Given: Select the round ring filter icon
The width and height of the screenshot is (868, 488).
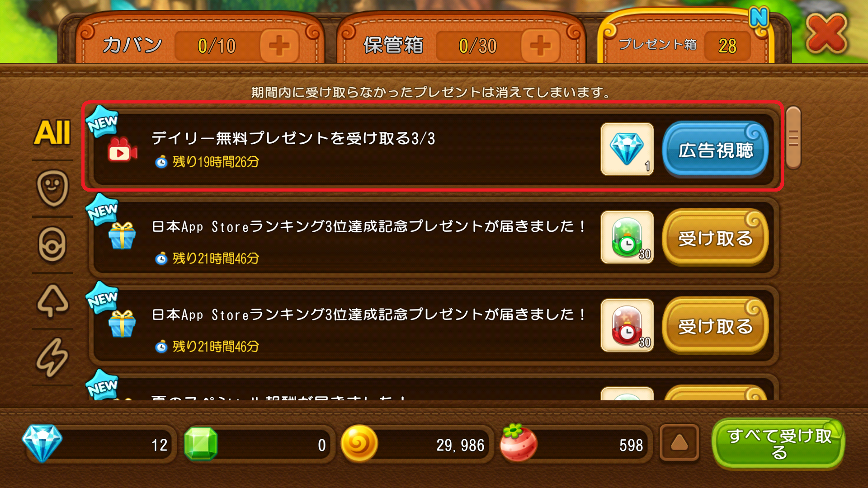Looking at the screenshot, I should click(52, 244).
